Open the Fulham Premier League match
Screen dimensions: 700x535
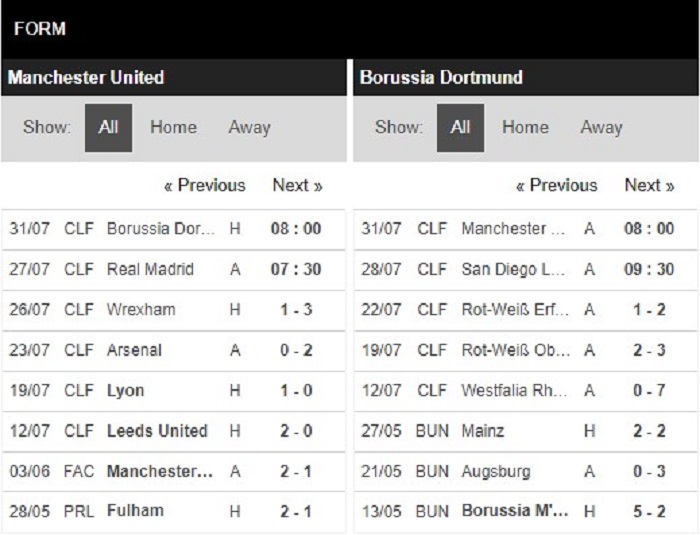coord(173,512)
